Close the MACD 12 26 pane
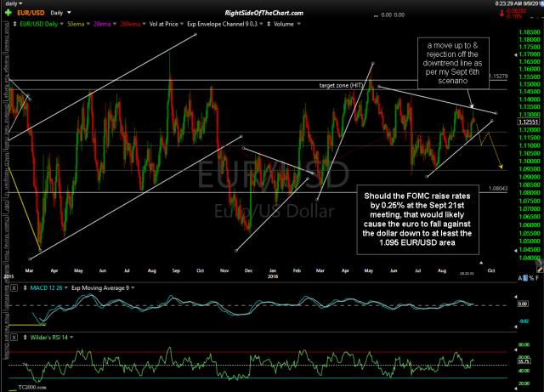The image size is (544, 392). tap(14, 288)
